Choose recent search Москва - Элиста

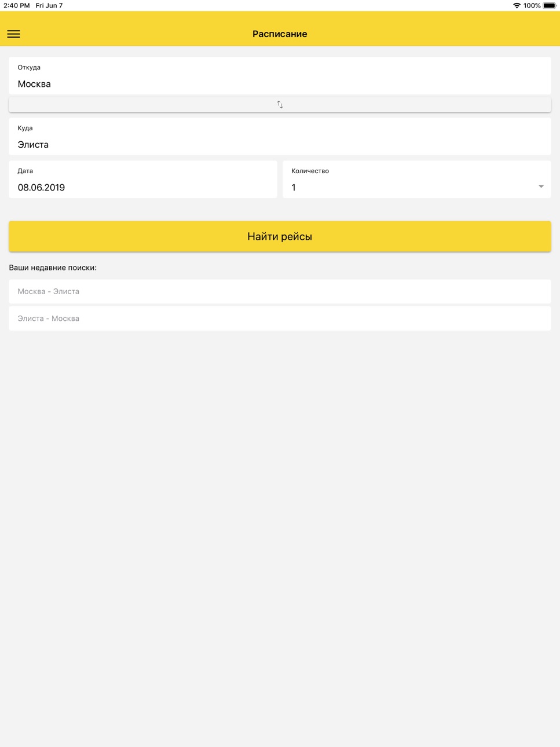point(280,291)
